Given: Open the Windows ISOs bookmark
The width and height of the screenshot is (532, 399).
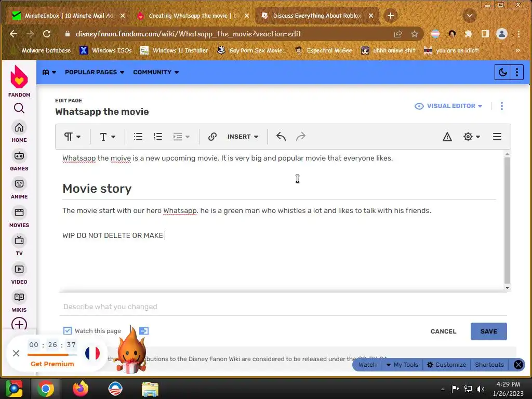Looking at the screenshot, I should pyautogui.click(x=106, y=50).
